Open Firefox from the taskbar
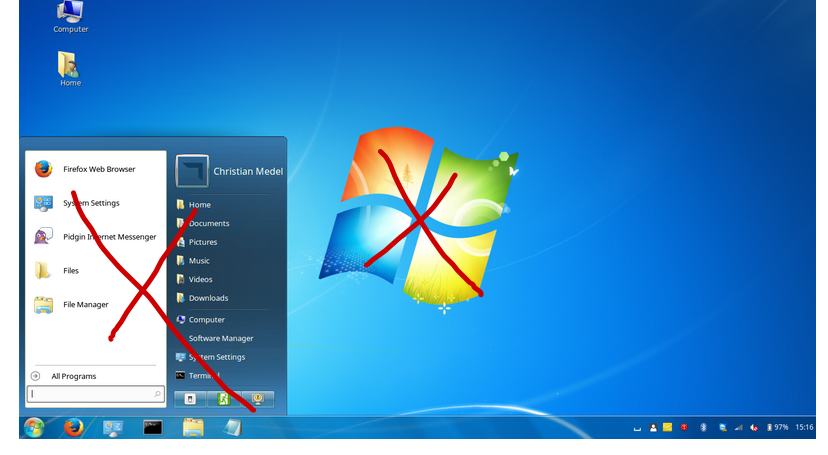This screenshot has width=828, height=455. tap(73, 428)
